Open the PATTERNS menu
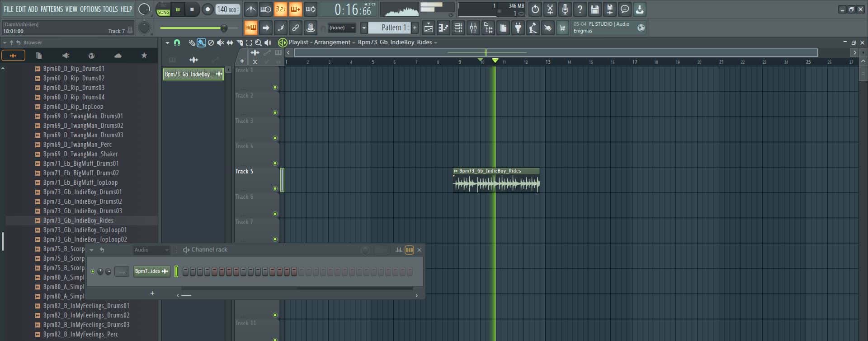The width and height of the screenshot is (868, 341). 52,9
